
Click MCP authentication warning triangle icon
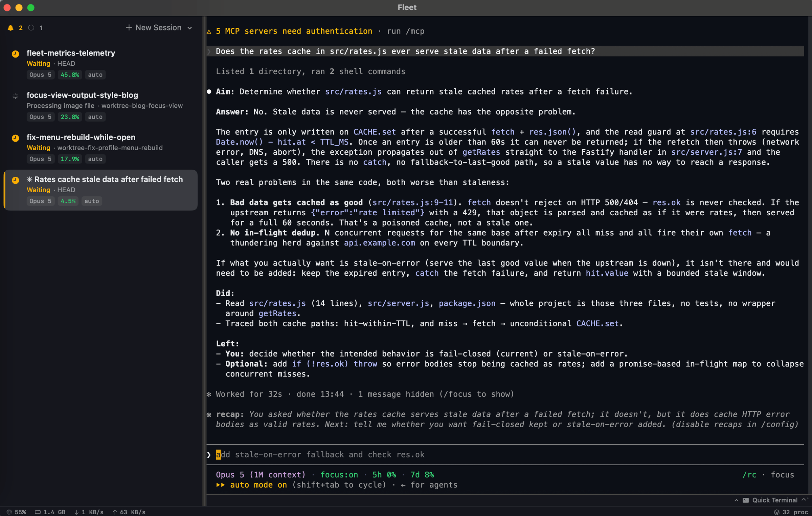[209, 31]
